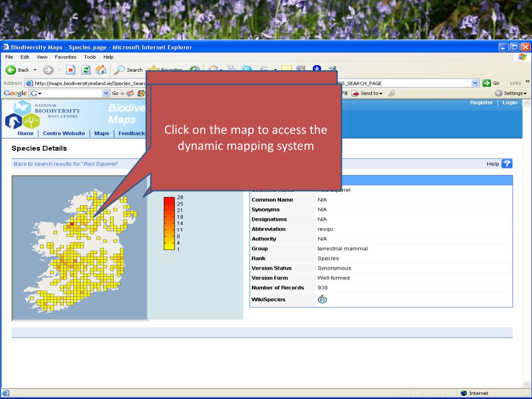Click the highlighter icon on the Google toolbar

(x=391, y=93)
